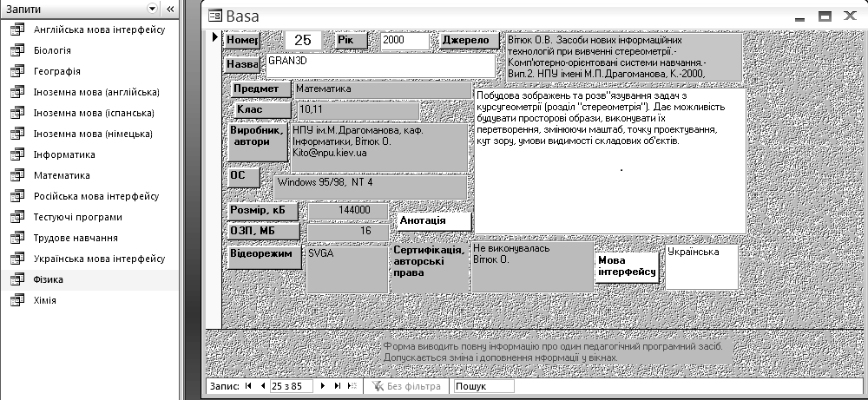Click the Назва label button

242,64
